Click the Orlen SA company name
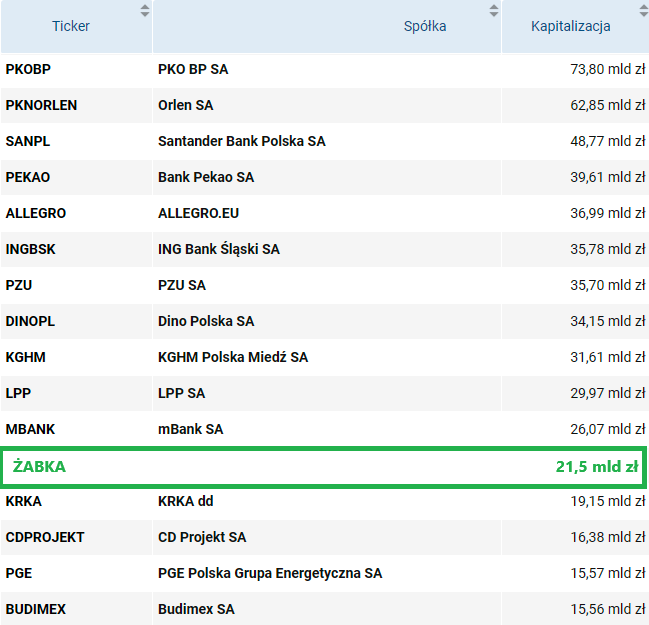The height and width of the screenshot is (625, 649). (x=185, y=105)
